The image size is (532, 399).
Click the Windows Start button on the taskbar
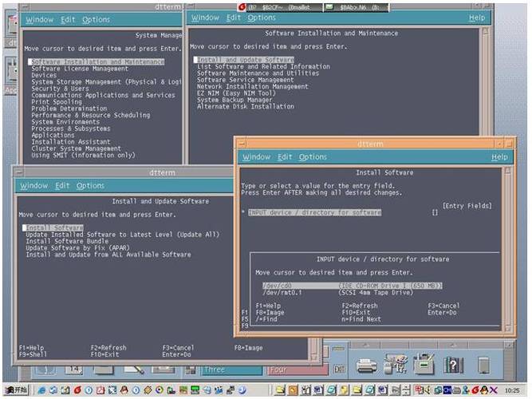pos(15,390)
